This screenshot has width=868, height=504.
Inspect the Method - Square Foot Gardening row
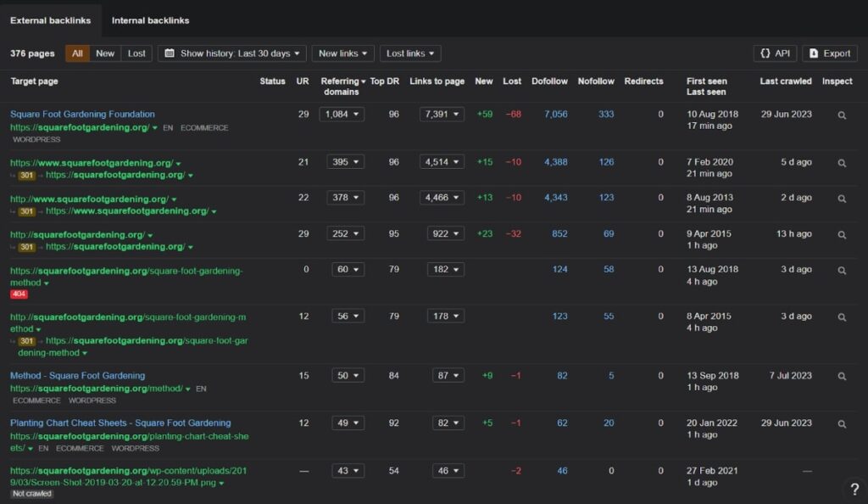pos(842,376)
